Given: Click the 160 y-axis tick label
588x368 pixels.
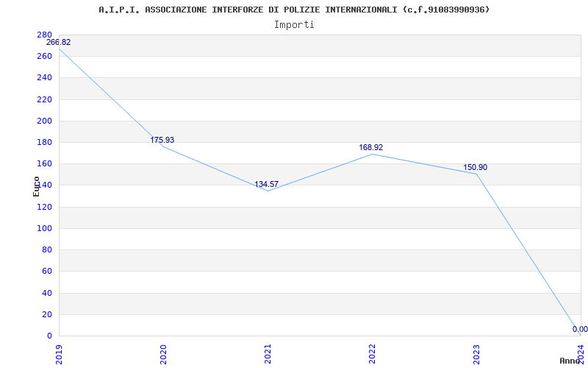Looking at the screenshot, I should tap(44, 163).
